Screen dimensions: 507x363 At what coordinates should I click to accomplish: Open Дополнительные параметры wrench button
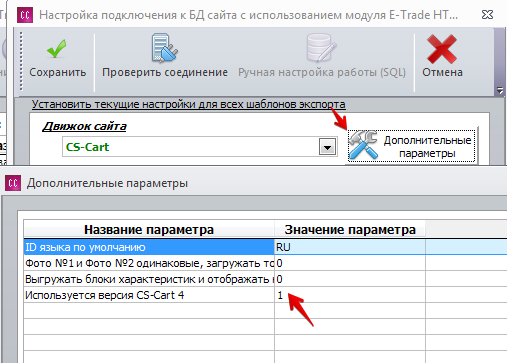412,146
